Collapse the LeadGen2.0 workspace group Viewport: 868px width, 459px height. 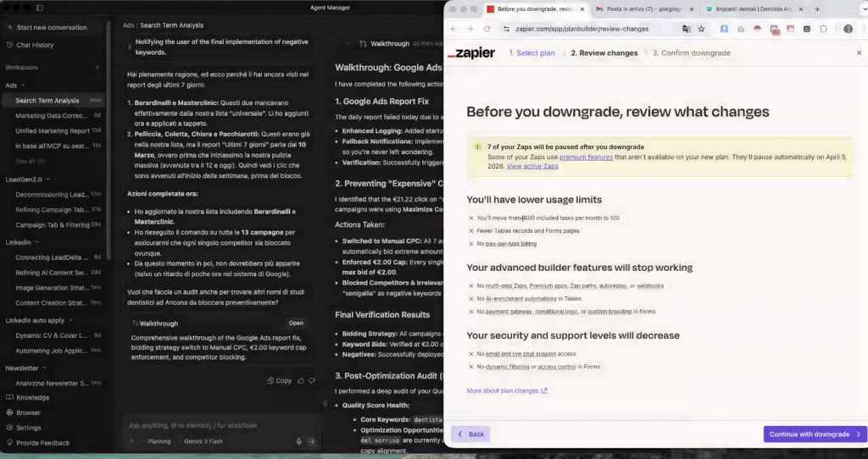(x=47, y=180)
